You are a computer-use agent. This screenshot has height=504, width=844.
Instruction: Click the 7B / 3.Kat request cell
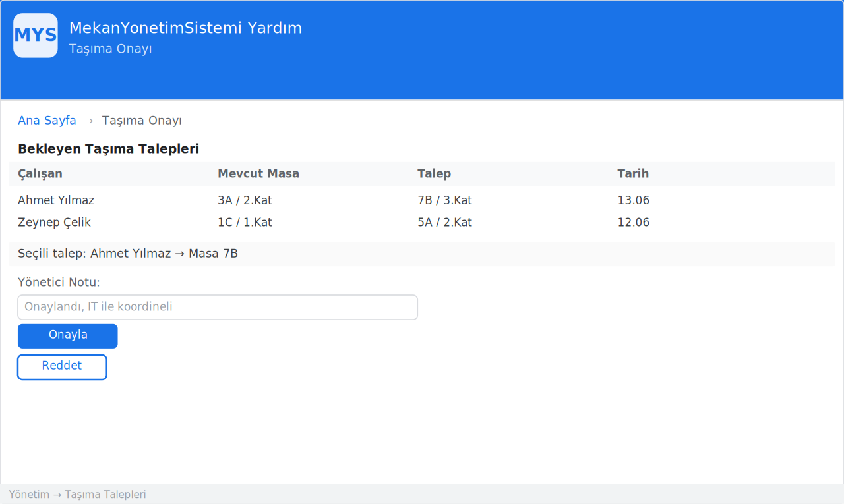(x=444, y=200)
